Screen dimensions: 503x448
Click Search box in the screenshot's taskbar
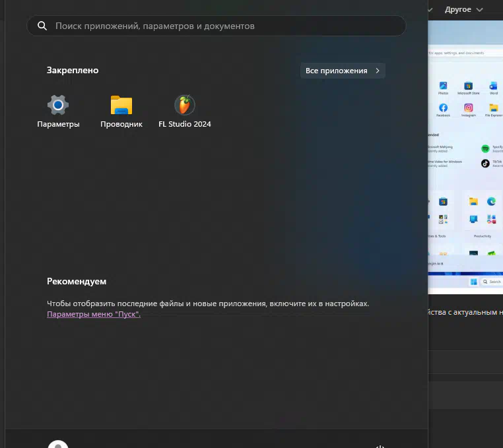coord(492,282)
